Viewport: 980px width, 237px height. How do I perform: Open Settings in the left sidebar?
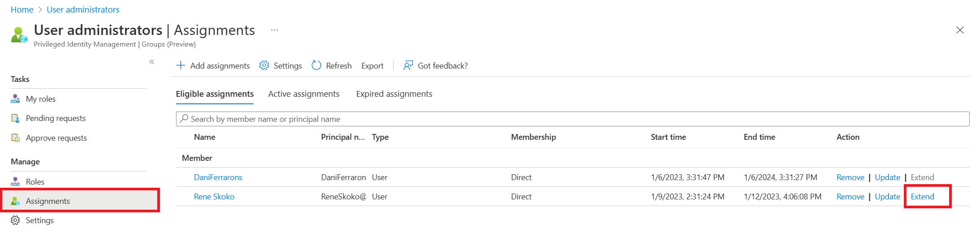(x=39, y=220)
